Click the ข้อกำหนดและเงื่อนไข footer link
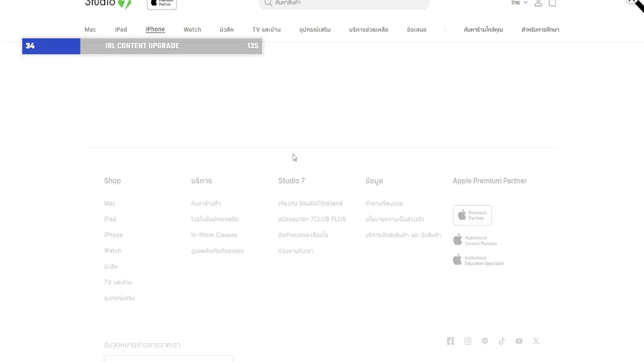The image size is (644, 362). 303,235
